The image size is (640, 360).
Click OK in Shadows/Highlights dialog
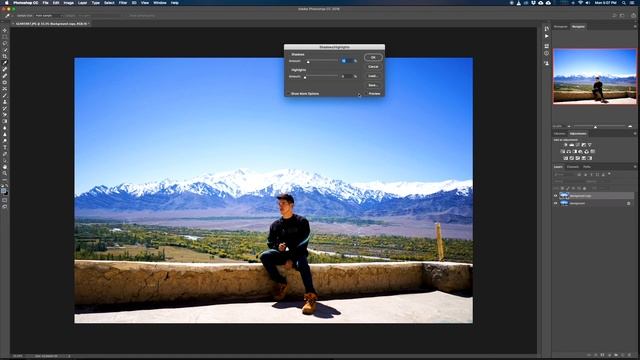pyautogui.click(x=373, y=58)
